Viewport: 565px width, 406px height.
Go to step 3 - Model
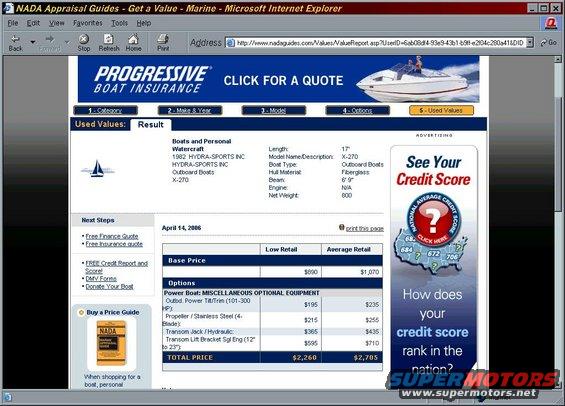tap(273, 110)
